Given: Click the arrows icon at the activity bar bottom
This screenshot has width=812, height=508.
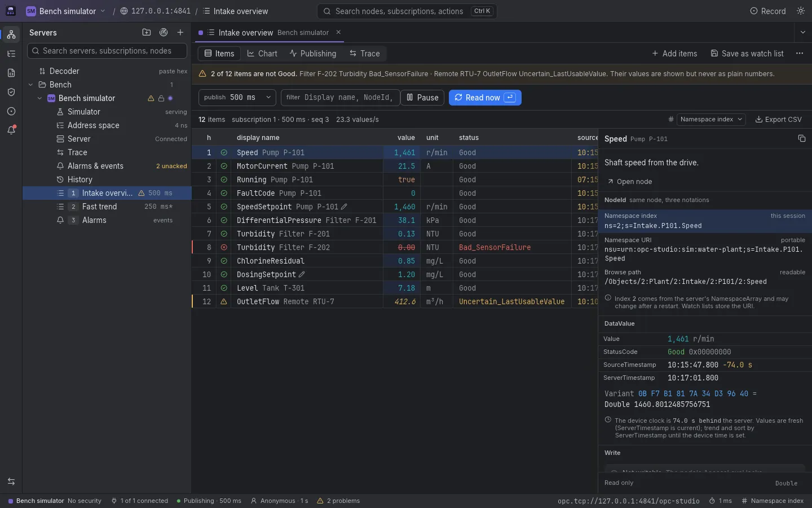Looking at the screenshot, I should 11,481.
